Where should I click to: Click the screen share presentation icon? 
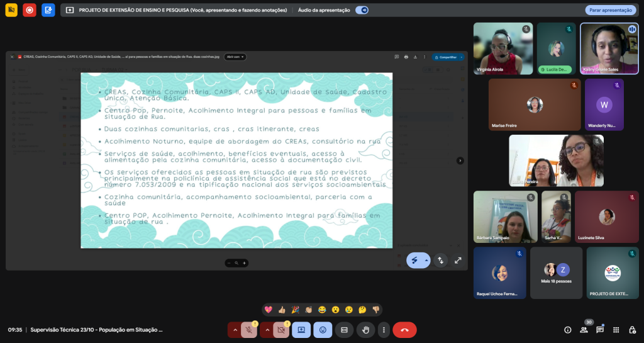tap(301, 330)
